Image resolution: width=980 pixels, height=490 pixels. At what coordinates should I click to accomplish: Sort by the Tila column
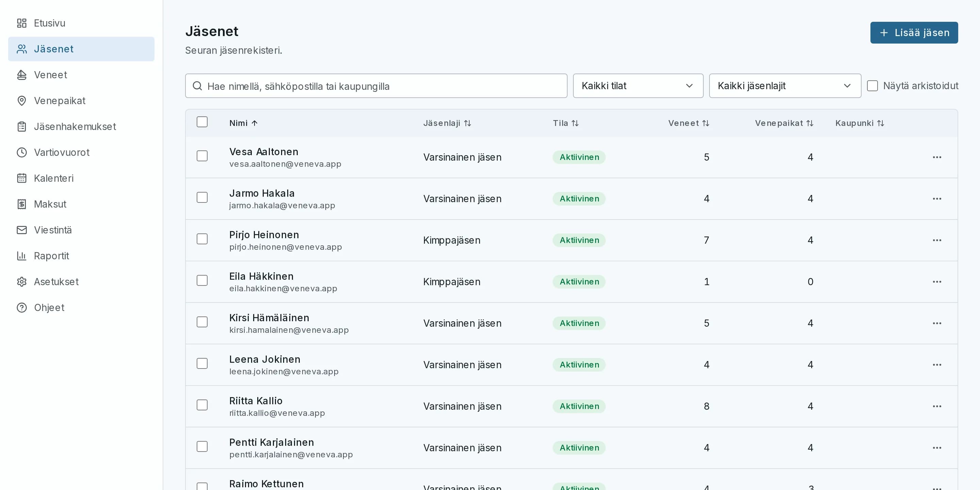tap(565, 123)
